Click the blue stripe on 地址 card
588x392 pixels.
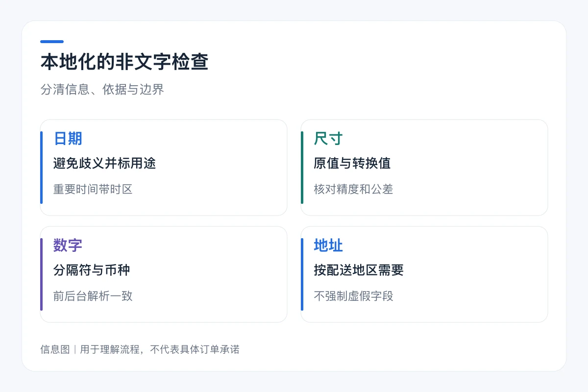coord(302,274)
